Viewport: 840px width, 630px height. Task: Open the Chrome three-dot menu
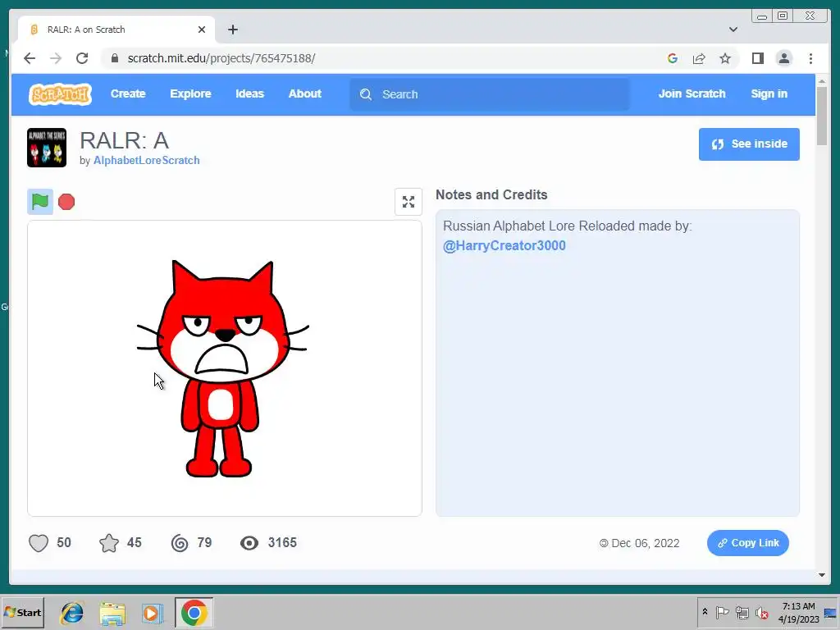pyautogui.click(x=810, y=58)
